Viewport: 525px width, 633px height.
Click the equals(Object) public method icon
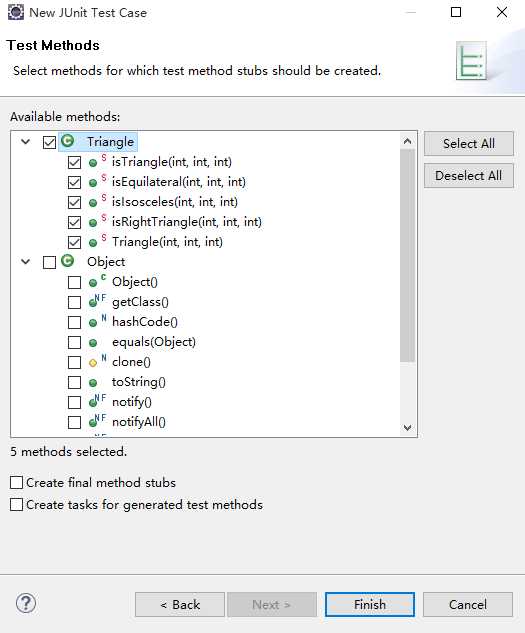tap(93, 343)
